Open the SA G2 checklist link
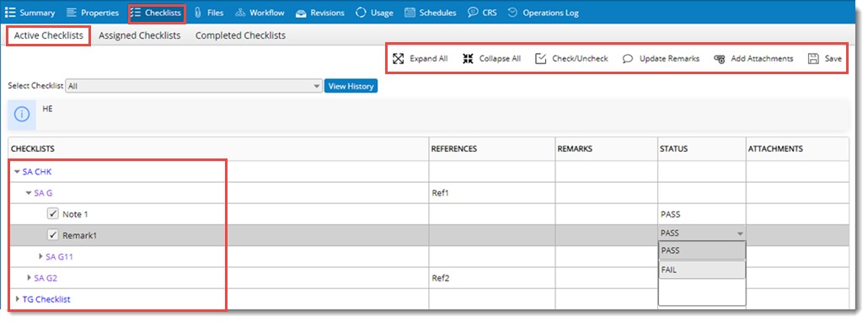 (x=46, y=278)
